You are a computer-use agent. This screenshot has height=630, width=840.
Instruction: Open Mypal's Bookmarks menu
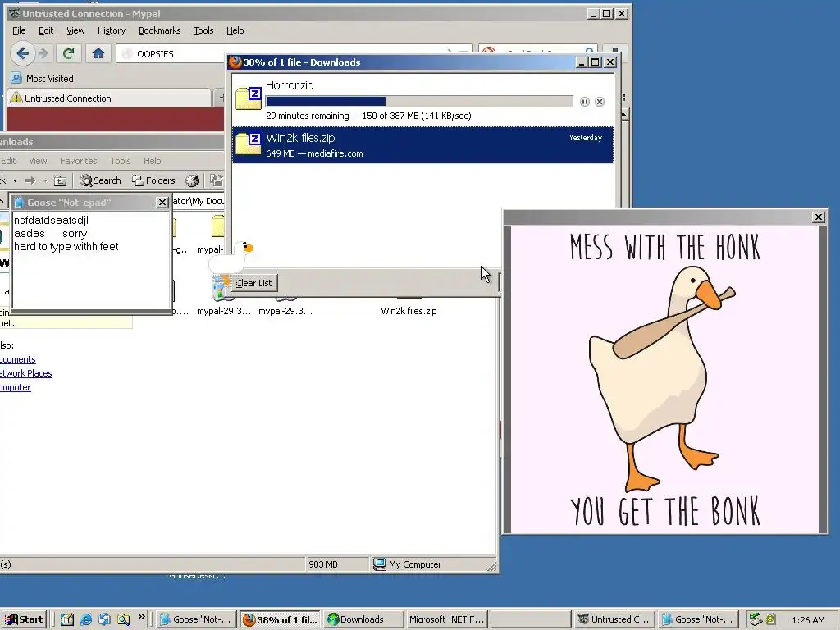click(160, 30)
